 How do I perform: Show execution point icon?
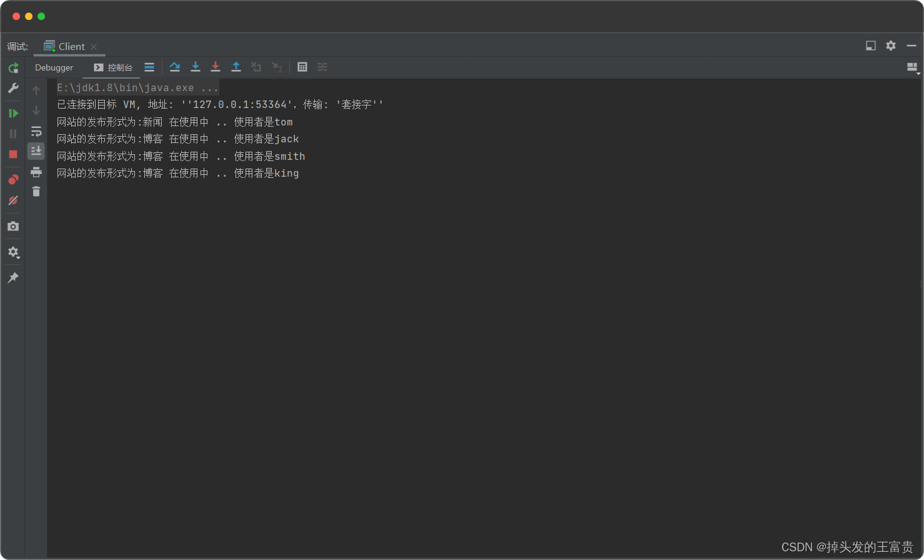pos(149,67)
